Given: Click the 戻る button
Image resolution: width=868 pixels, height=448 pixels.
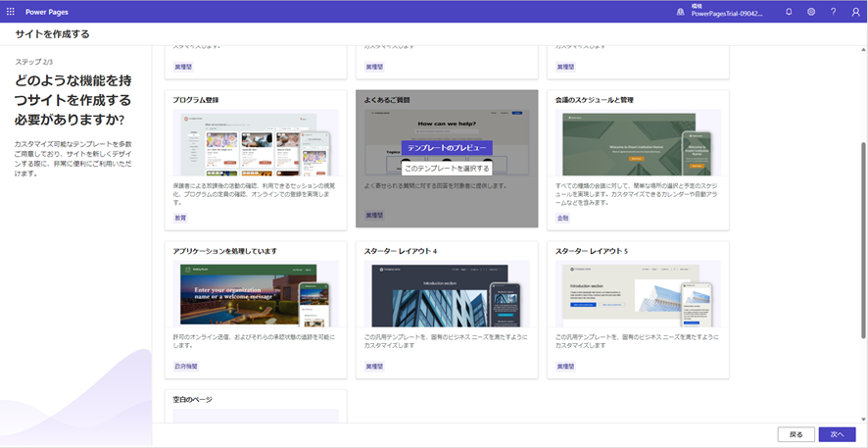Looking at the screenshot, I should [796, 434].
